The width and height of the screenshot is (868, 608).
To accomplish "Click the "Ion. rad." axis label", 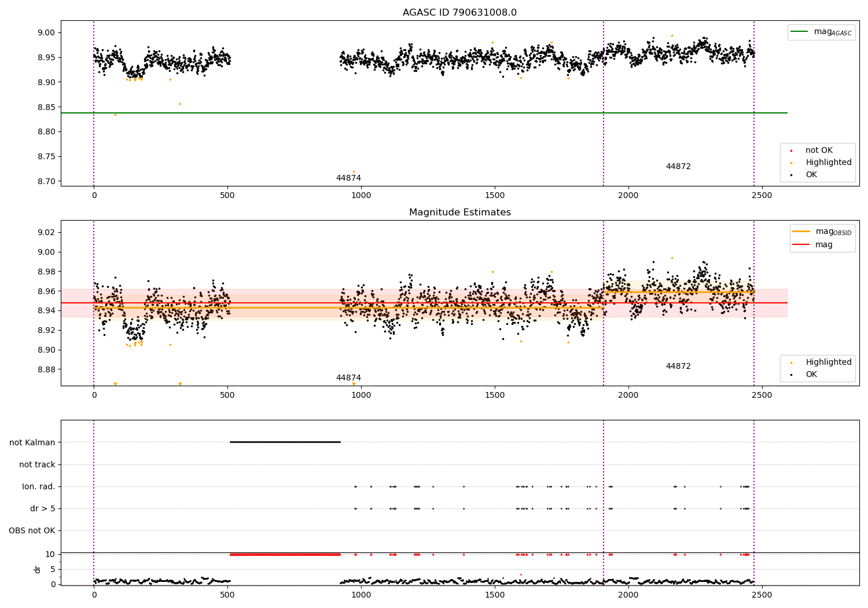I will pos(39,486).
